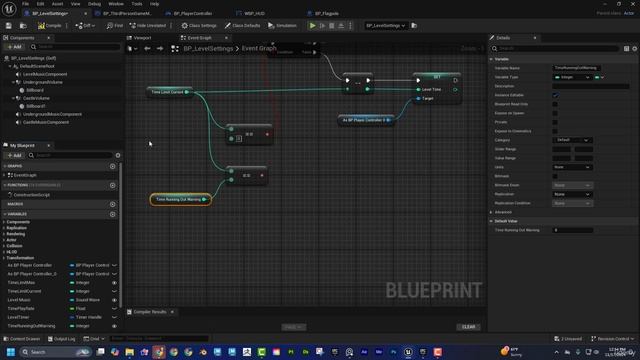Toggle closed eye for TimeLimitCurrent variable
Image resolution: width=640 pixels, height=360 pixels.
coord(114,291)
